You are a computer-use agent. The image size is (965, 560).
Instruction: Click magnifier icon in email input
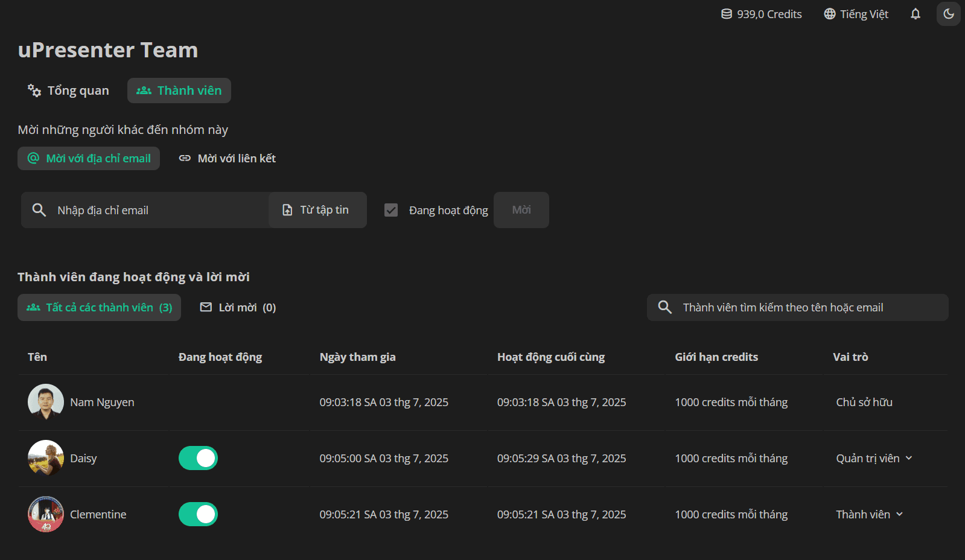[x=39, y=210]
